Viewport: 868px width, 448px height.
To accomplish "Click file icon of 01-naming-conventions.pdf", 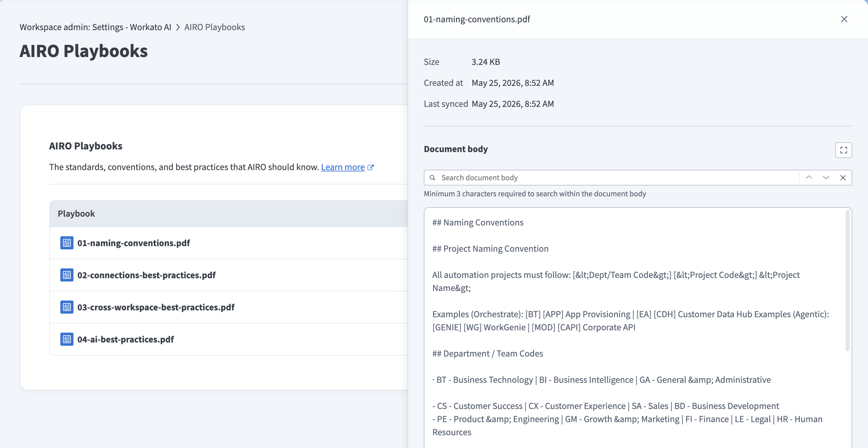I will tap(67, 243).
